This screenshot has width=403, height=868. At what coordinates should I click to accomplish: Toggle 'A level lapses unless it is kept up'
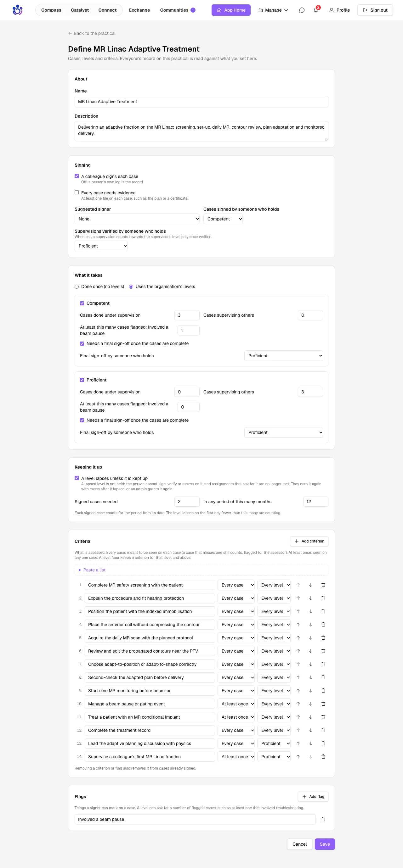tap(77, 478)
